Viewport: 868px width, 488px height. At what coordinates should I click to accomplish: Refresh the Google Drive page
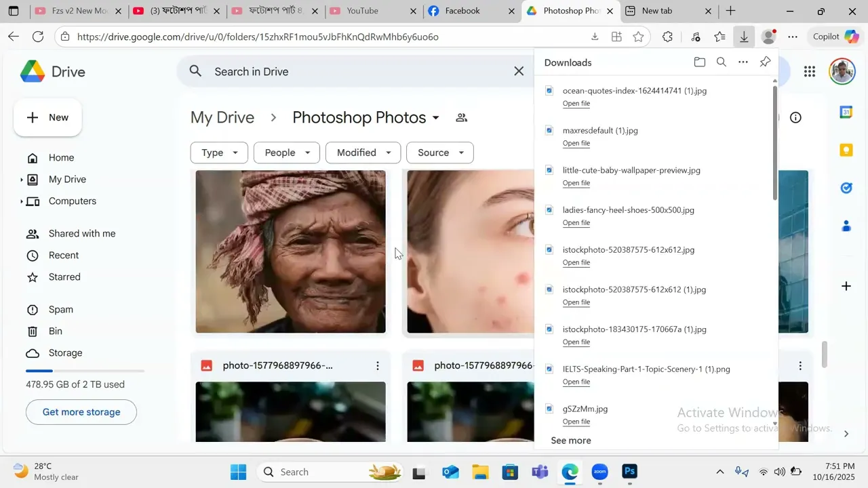(38, 37)
